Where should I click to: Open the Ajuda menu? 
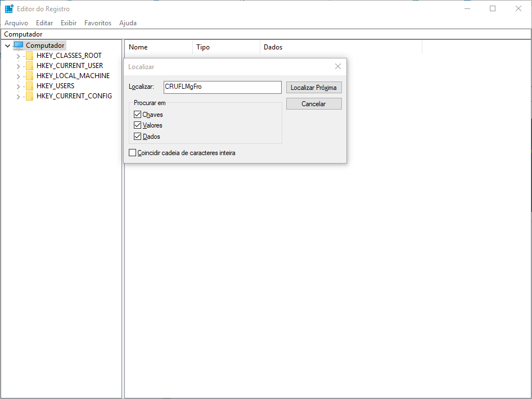coord(128,22)
